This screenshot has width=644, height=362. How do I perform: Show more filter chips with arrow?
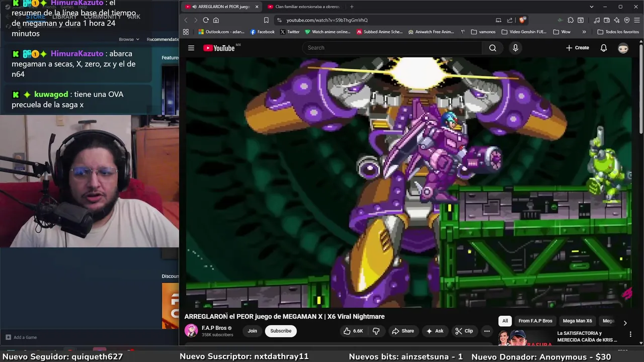pyautogui.click(x=625, y=323)
